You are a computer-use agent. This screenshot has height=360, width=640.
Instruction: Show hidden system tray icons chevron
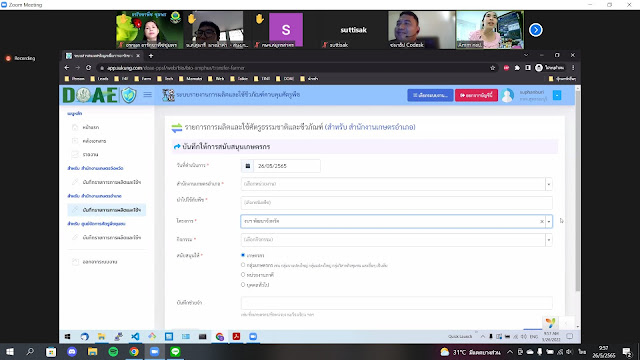click(510, 352)
